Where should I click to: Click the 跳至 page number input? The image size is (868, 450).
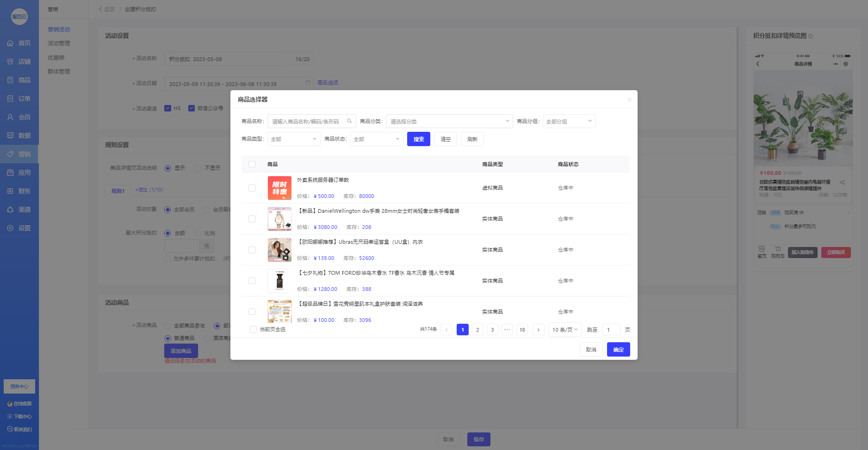pyautogui.click(x=611, y=329)
